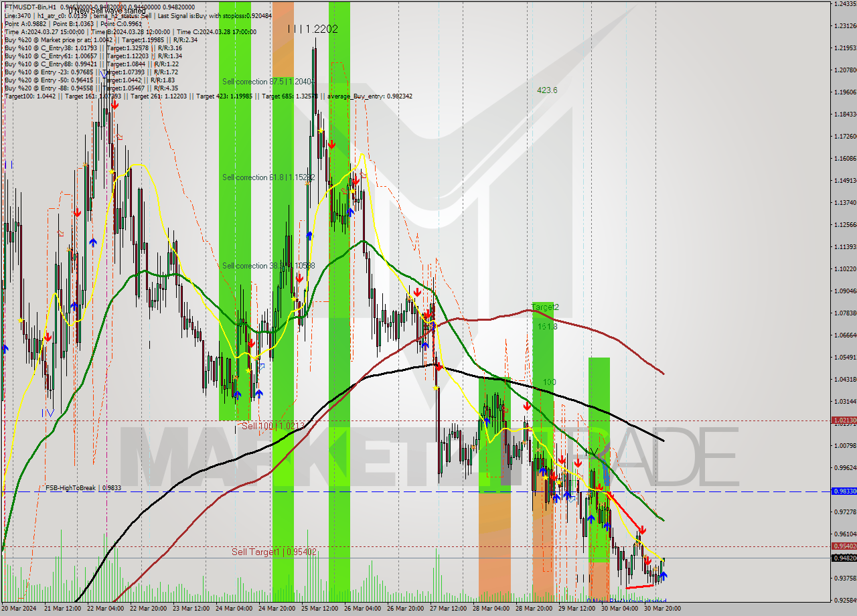Click the '30 Mar 04:00' time label
The width and height of the screenshot is (857, 616).
(621, 609)
